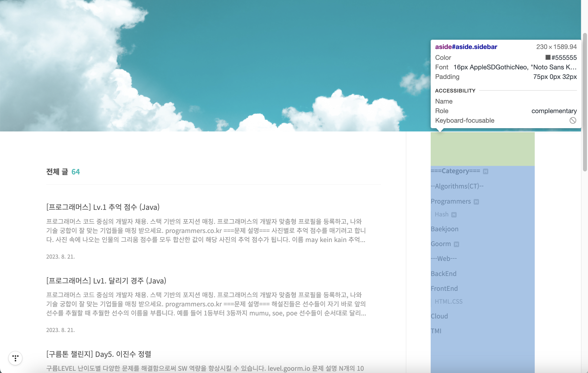Open post Lv.1 추억 점수 (Java)
This screenshot has width=588, height=373.
pyautogui.click(x=103, y=207)
